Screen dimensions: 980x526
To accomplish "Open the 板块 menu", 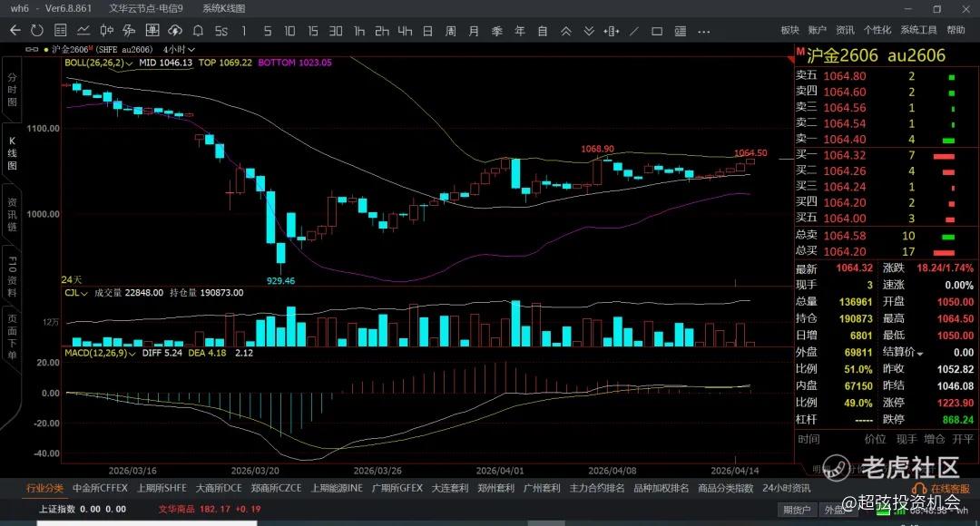I will click(x=790, y=30).
